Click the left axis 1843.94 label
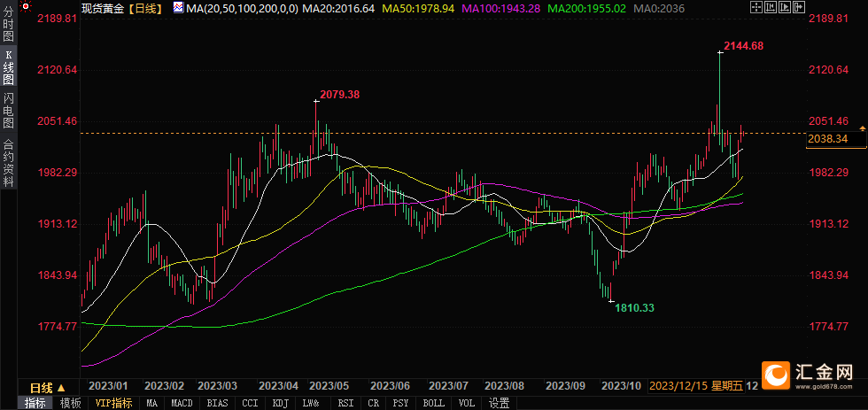This screenshot has height=410, width=868. coord(55,275)
